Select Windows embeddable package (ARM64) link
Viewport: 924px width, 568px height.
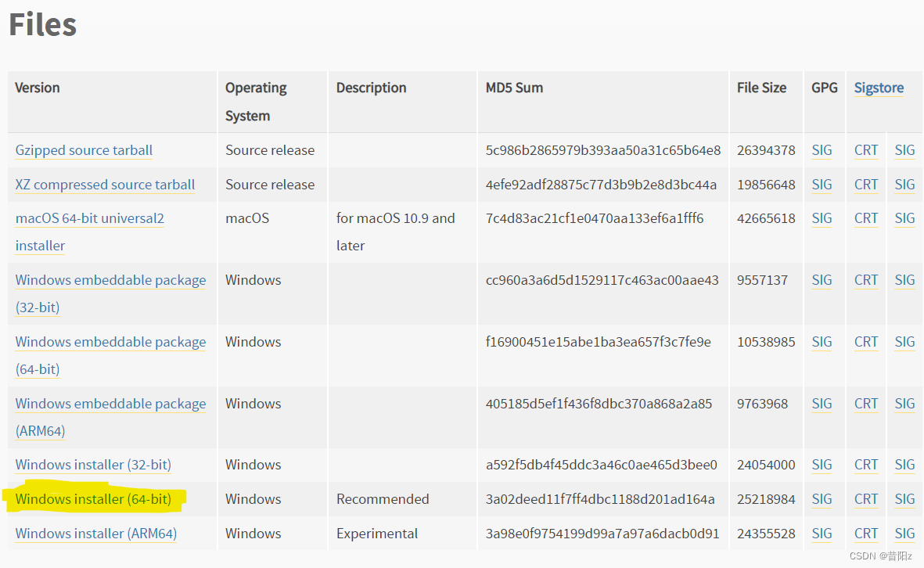coord(110,404)
